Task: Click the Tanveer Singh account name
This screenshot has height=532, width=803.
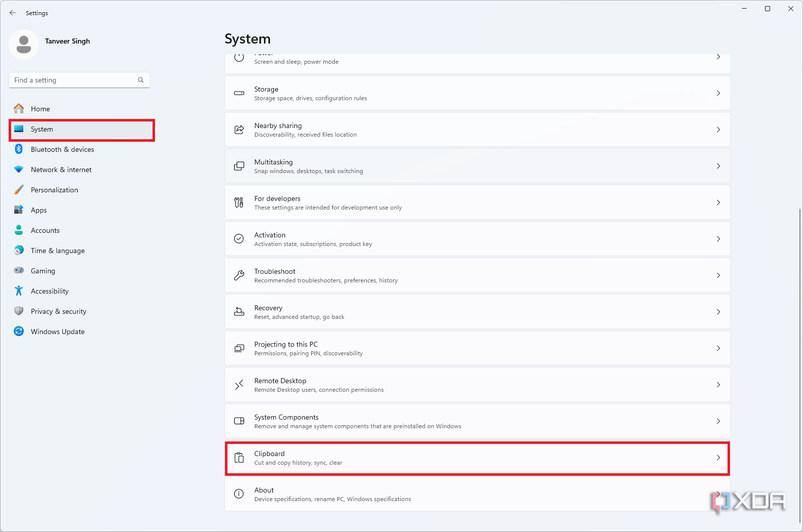Action: tap(67, 41)
